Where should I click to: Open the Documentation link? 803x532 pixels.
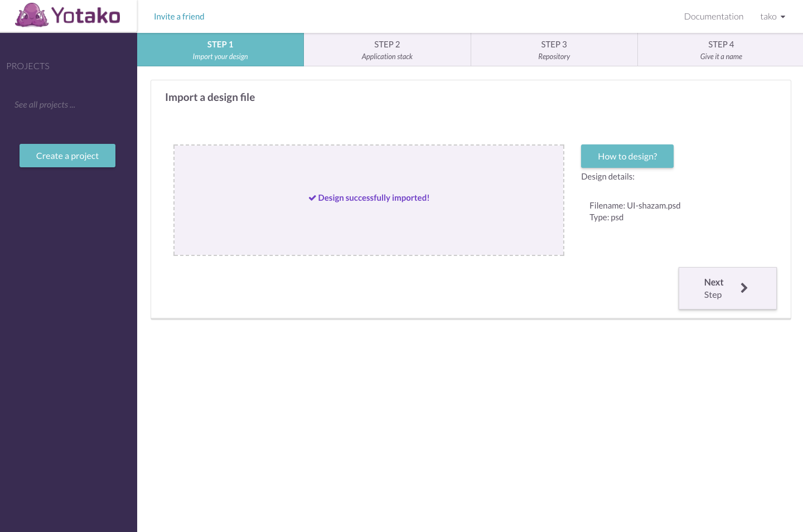[714, 17]
